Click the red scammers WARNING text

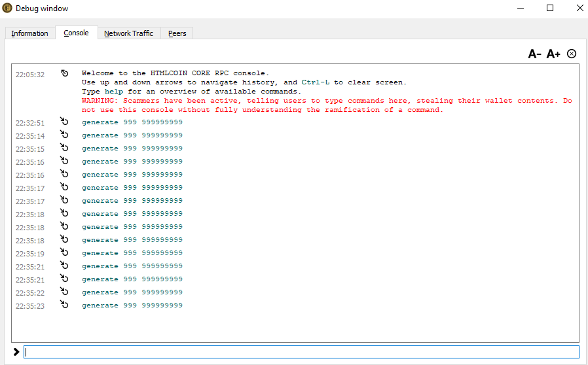[327, 105]
